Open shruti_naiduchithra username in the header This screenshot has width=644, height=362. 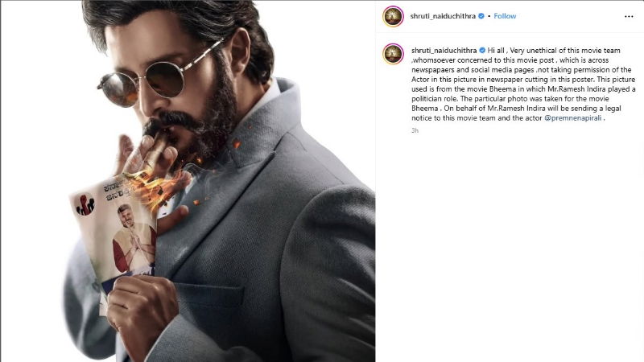click(x=443, y=16)
